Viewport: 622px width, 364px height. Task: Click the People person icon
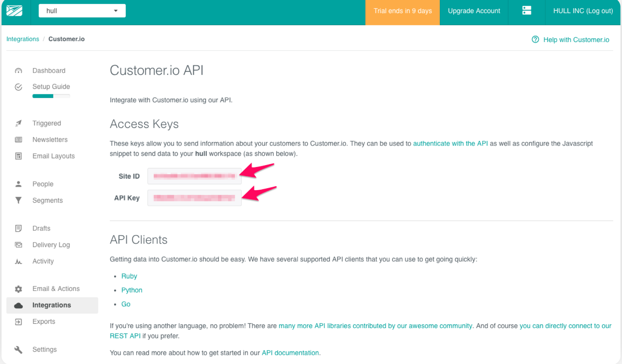tap(19, 184)
